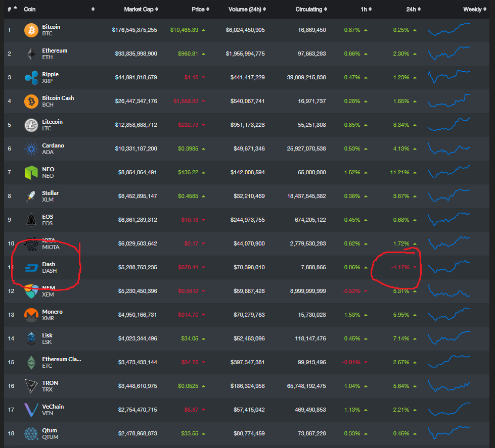Viewport: 495px width, 448px height.
Task: Click the Ethereum Classic logo
Action: click(31, 363)
